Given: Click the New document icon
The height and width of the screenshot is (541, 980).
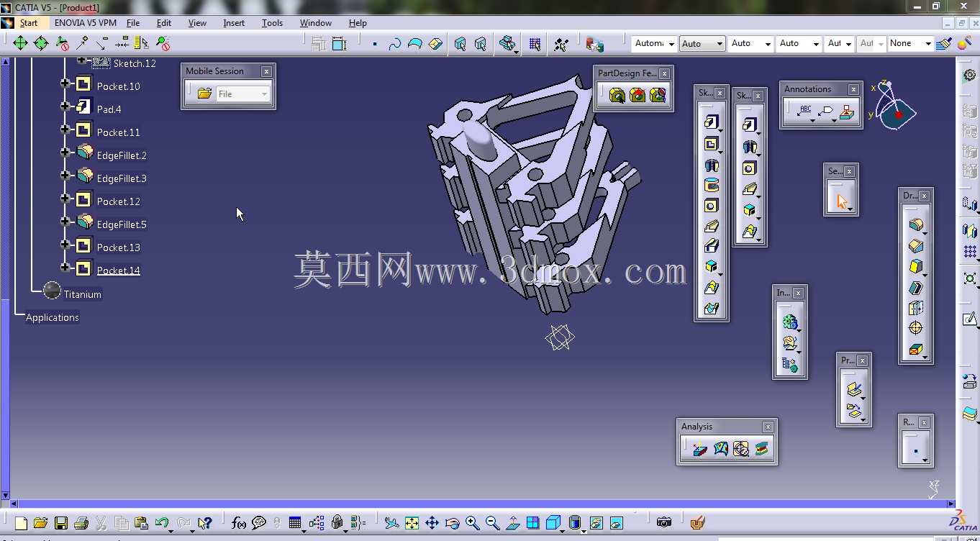Looking at the screenshot, I should [21, 523].
